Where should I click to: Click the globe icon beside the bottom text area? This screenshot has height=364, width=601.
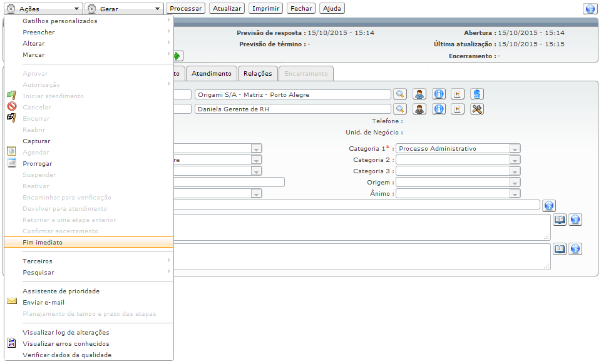coord(575,249)
